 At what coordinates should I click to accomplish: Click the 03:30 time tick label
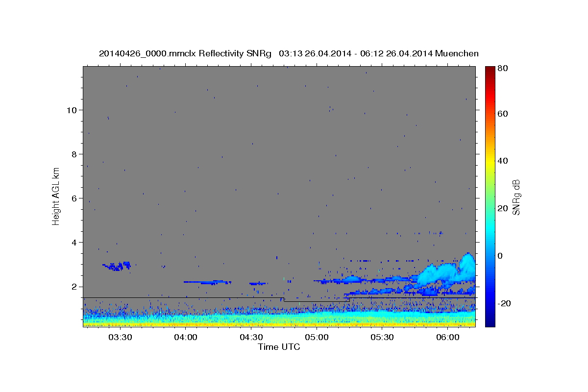[x=120, y=338]
